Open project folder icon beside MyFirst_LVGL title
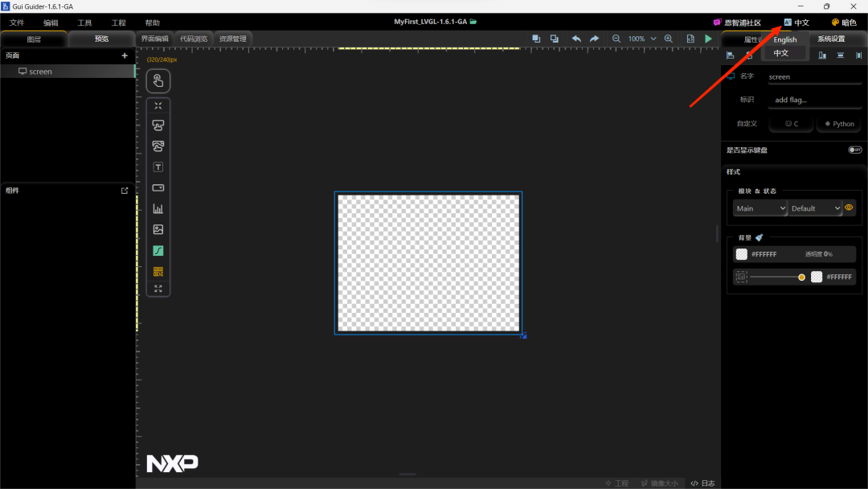Image resolution: width=868 pixels, height=489 pixels. [473, 22]
